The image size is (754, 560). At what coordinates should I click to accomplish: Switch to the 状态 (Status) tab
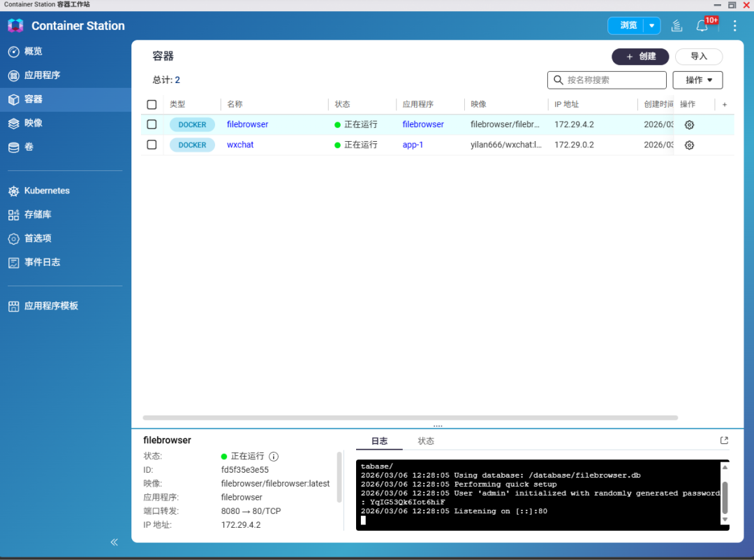click(x=426, y=441)
